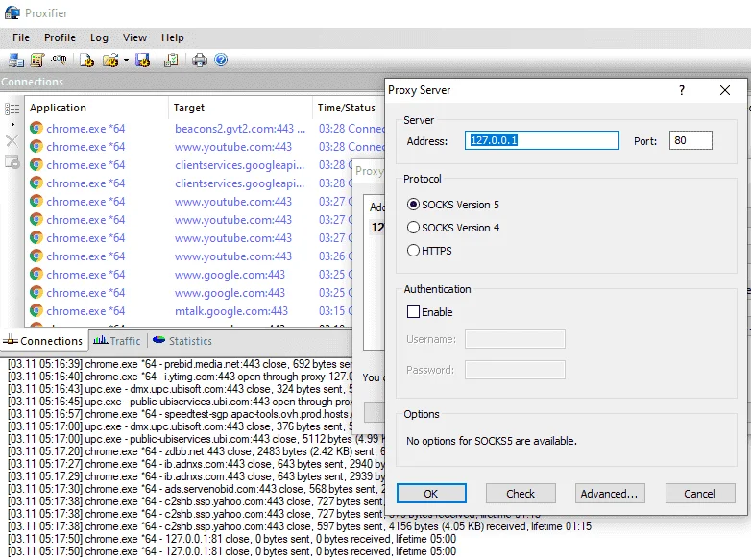Click Chrome icon for mtalk.google.com row
751x560 pixels.
tap(36, 311)
